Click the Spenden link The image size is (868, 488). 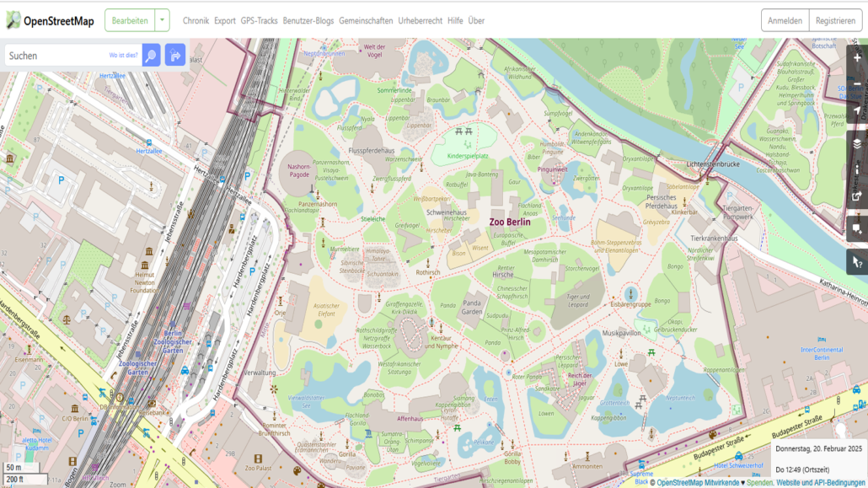(759, 483)
